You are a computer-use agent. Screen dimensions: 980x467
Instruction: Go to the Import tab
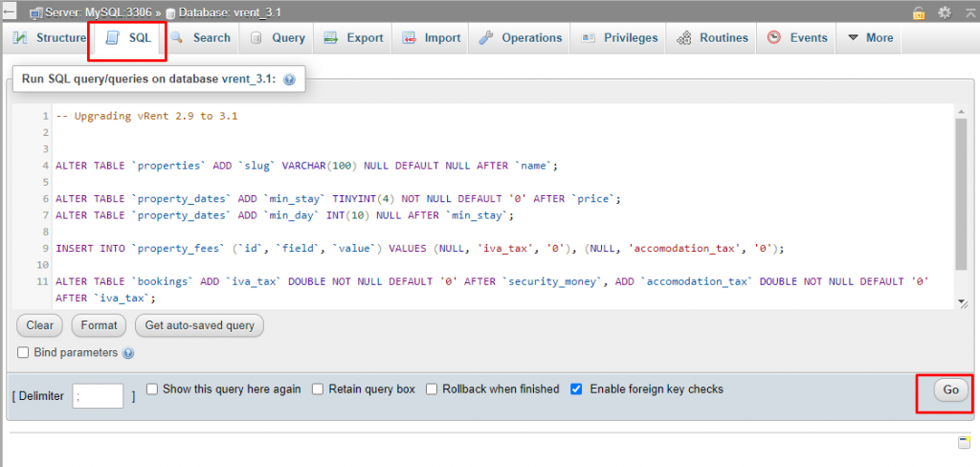tap(431, 38)
